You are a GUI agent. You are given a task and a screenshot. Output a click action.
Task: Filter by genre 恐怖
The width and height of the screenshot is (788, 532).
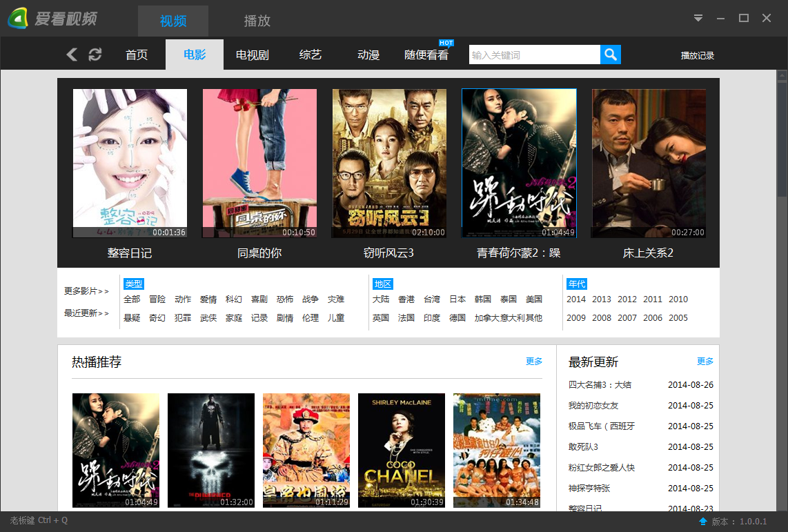coord(285,299)
